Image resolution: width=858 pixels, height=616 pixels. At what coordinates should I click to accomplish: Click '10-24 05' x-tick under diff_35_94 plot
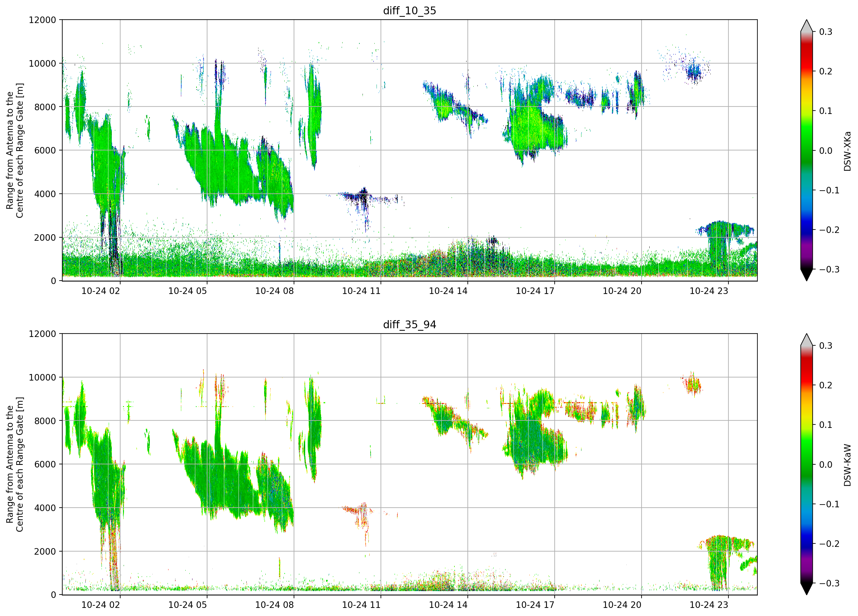click(x=188, y=605)
